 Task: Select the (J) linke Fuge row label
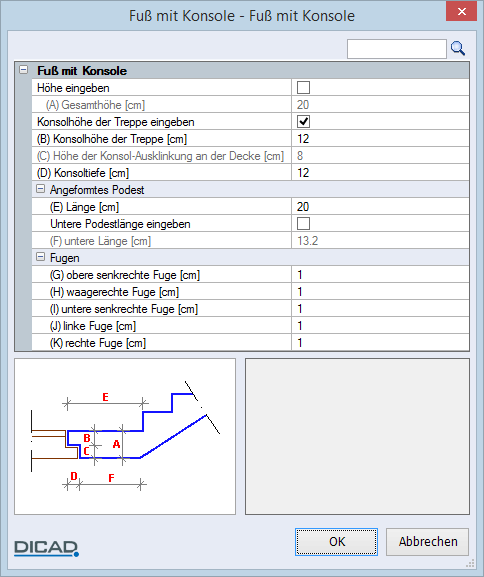pos(93,326)
